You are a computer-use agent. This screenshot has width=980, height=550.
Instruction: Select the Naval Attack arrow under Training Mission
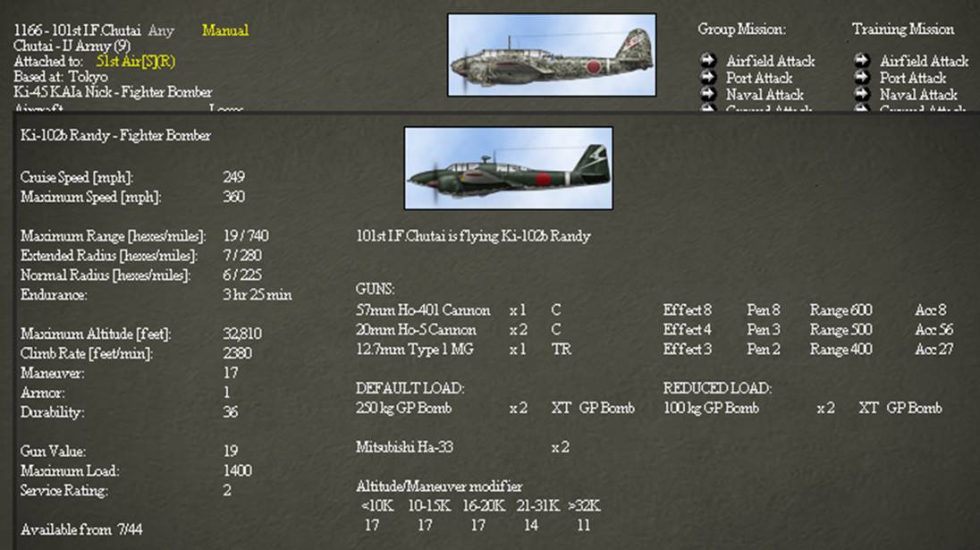pyautogui.click(x=861, y=94)
